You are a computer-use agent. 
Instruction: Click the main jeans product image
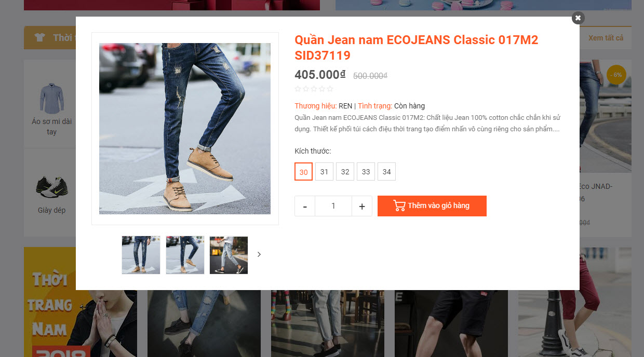tap(185, 129)
